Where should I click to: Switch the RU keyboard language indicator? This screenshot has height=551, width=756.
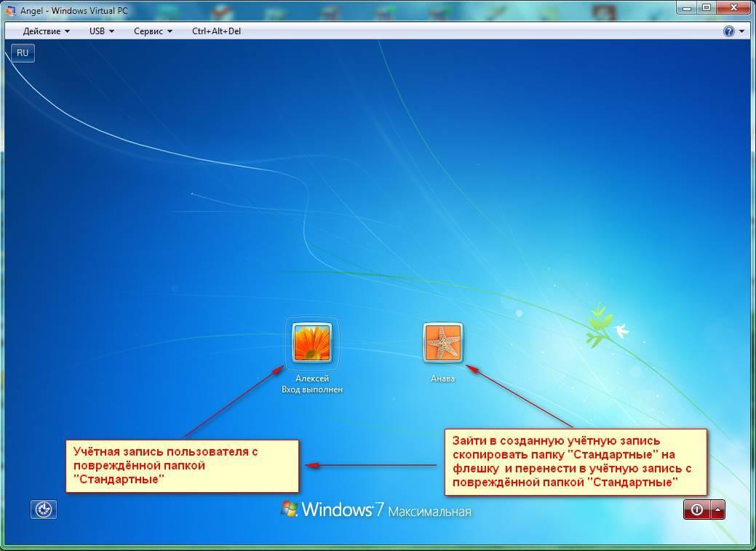click(23, 53)
